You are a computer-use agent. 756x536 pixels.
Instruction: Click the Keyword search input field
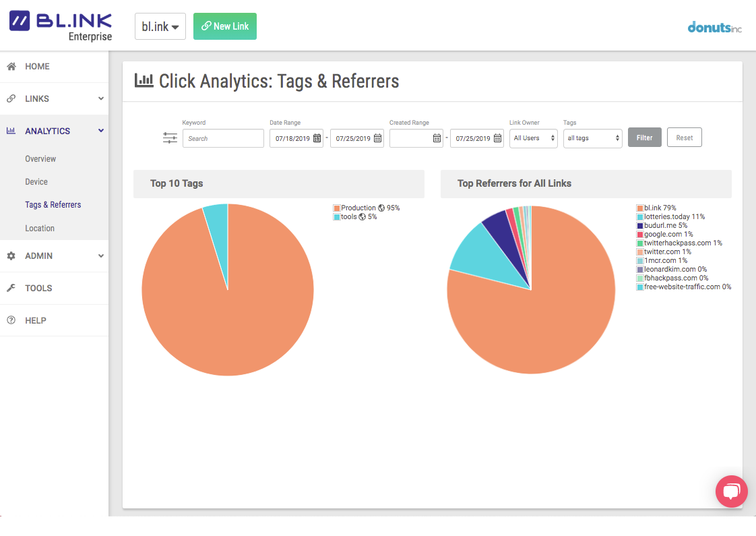pos(223,138)
